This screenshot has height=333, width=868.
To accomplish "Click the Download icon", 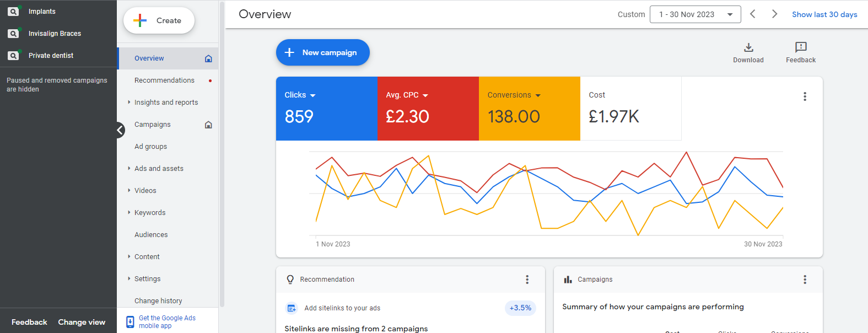I will [x=748, y=47].
